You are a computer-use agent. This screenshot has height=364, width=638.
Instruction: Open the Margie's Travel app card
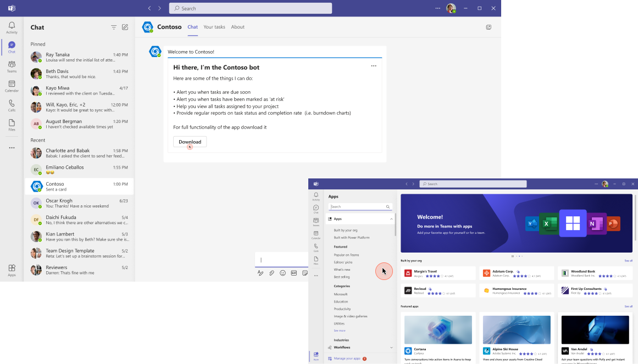point(438,273)
